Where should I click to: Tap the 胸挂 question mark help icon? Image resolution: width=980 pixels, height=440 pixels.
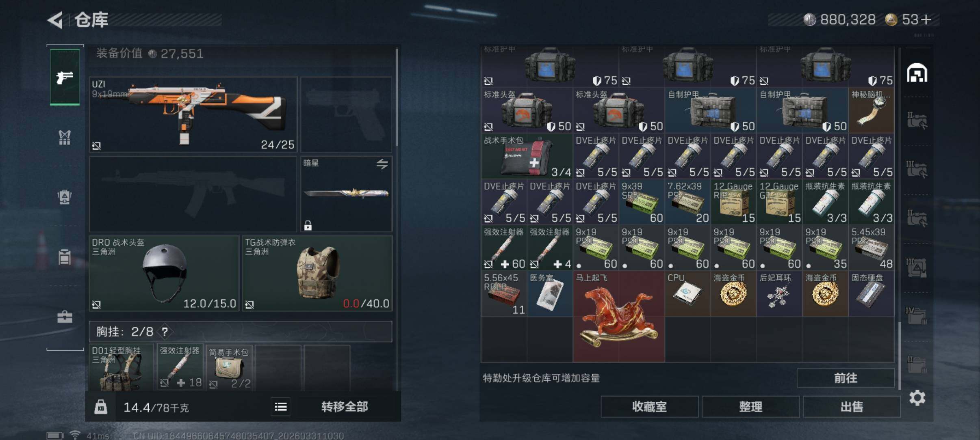click(165, 332)
